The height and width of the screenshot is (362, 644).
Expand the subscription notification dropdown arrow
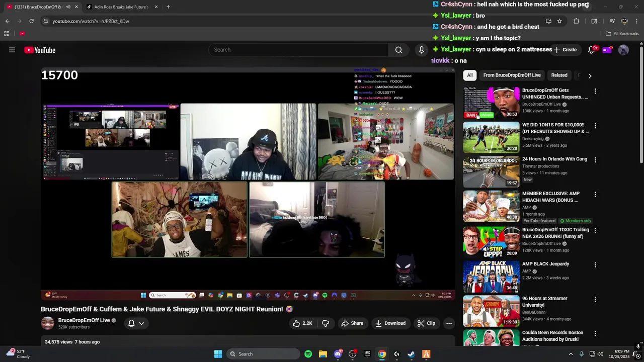[x=141, y=323]
